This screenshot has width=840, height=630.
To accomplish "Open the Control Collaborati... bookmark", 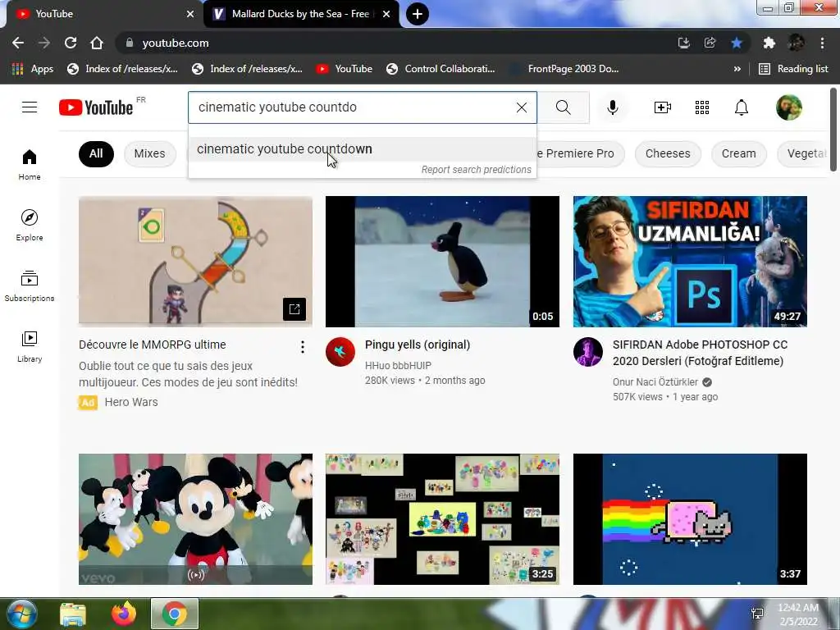I will click(x=441, y=69).
